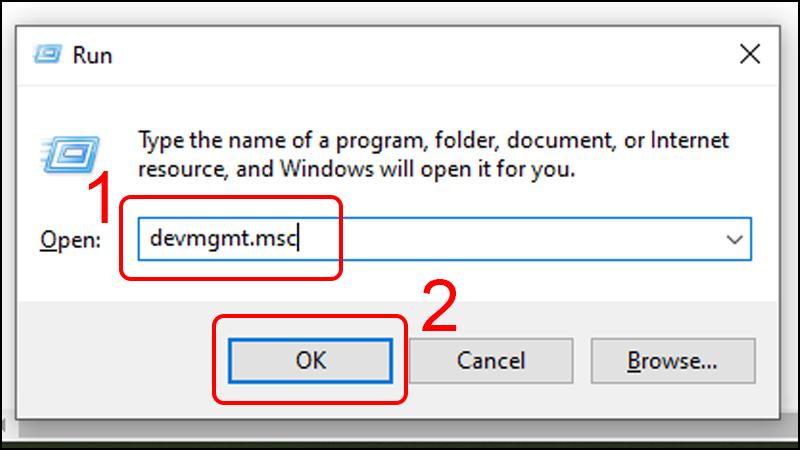The height and width of the screenshot is (450, 800).
Task: Click empty title bar space beside Run
Action: (x=400, y=54)
